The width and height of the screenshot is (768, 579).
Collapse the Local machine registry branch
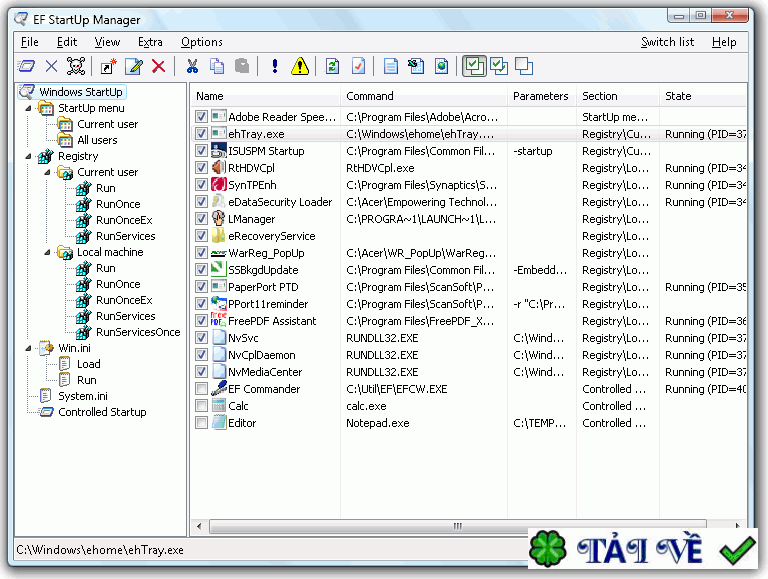46,252
